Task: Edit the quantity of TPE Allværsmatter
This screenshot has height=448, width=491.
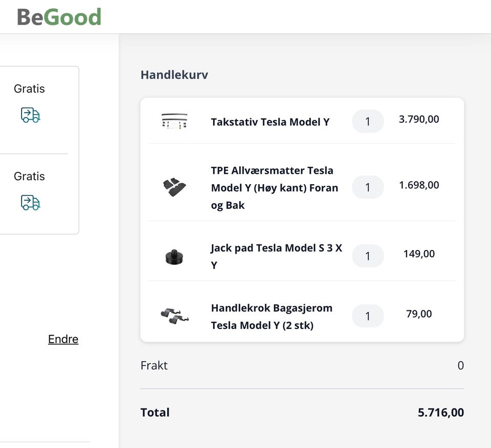Action: click(368, 187)
